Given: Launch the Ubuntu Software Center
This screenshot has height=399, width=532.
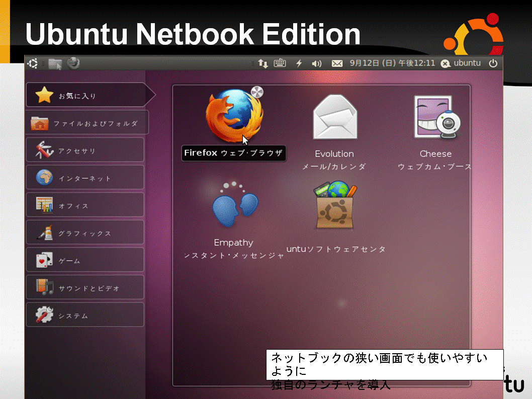Looking at the screenshot, I should pyautogui.click(x=335, y=205).
